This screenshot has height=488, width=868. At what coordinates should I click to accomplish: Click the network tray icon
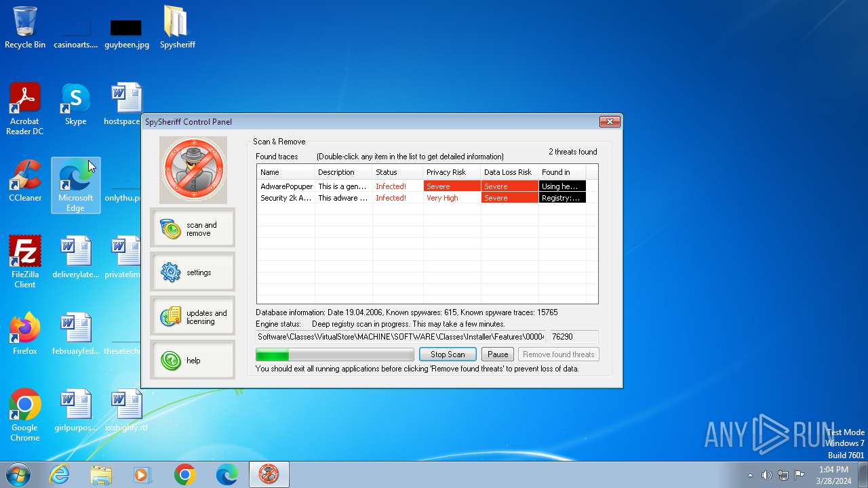coord(783,475)
